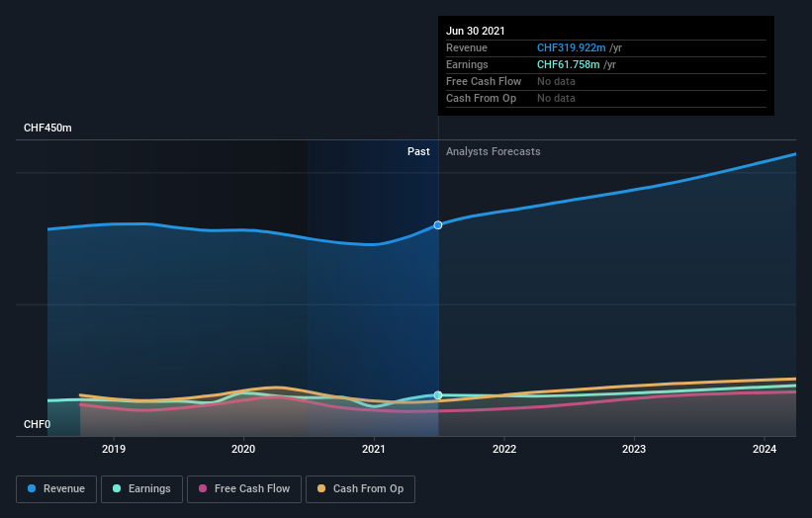812x518 pixels.
Task: Click the pink Free Cash Flow legend dot
Action: point(203,488)
